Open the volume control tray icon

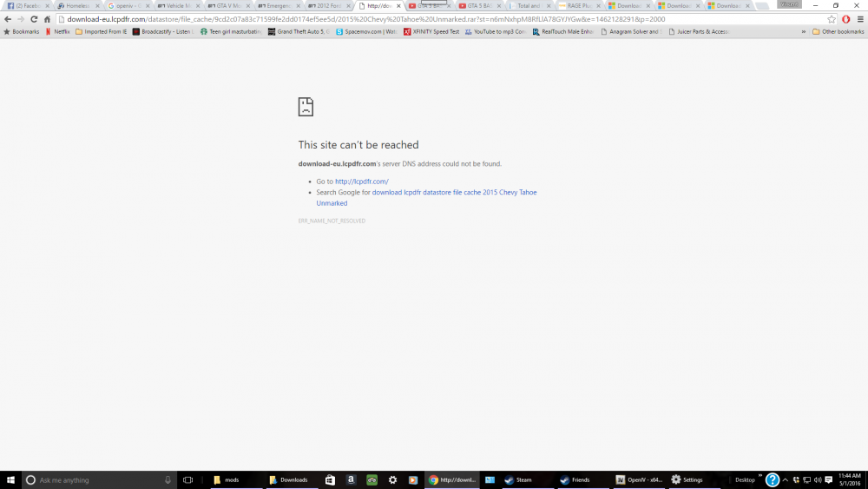tap(818, 479)
